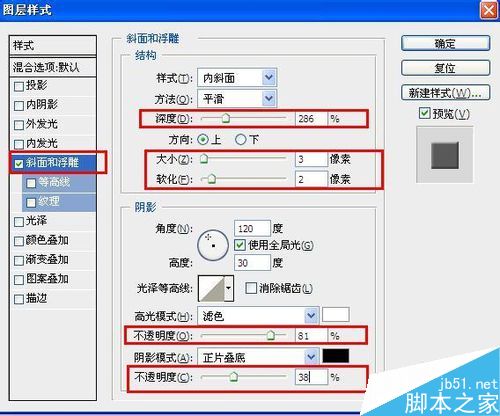Select the 描边 list entry label
Screen dimensions: 500x416
(36, 298)
